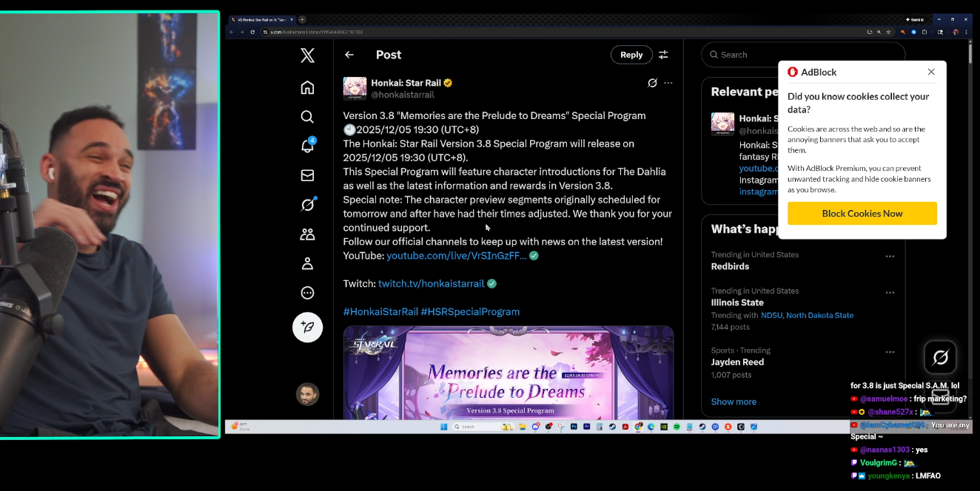Image resolution: width=980 pixels, height=491 pixels.
Task: Click Show more under trends
Action: pyautogui.click(x=734, y=402)
